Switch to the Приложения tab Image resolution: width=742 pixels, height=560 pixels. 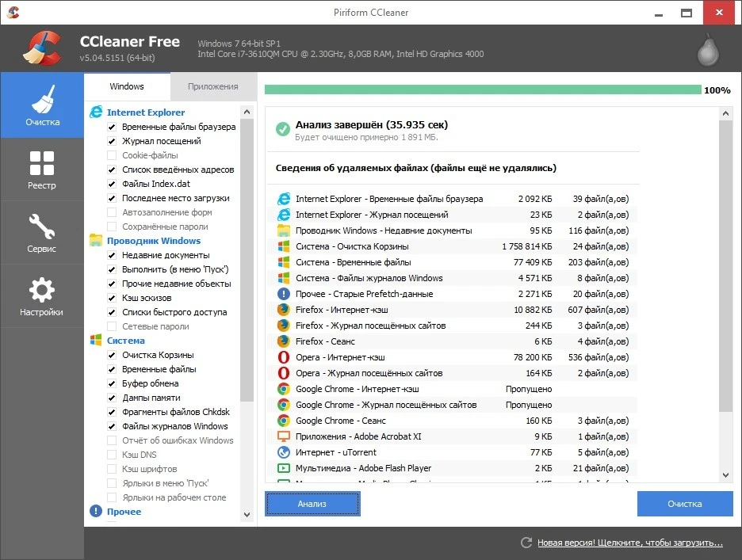[x=212, y=86]
